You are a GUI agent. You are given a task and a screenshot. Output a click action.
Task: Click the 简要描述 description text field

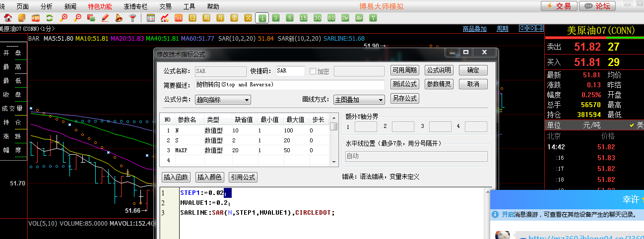point(289,85)
